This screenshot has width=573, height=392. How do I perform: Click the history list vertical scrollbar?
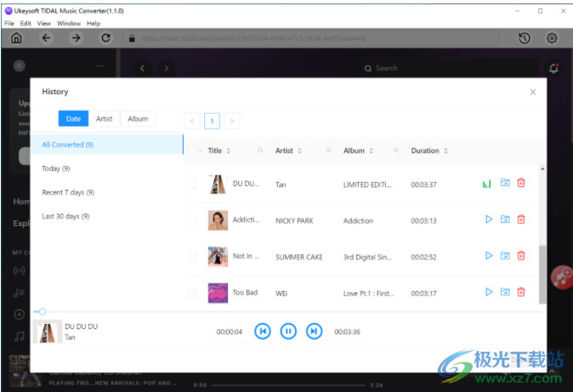coord(542,275)
